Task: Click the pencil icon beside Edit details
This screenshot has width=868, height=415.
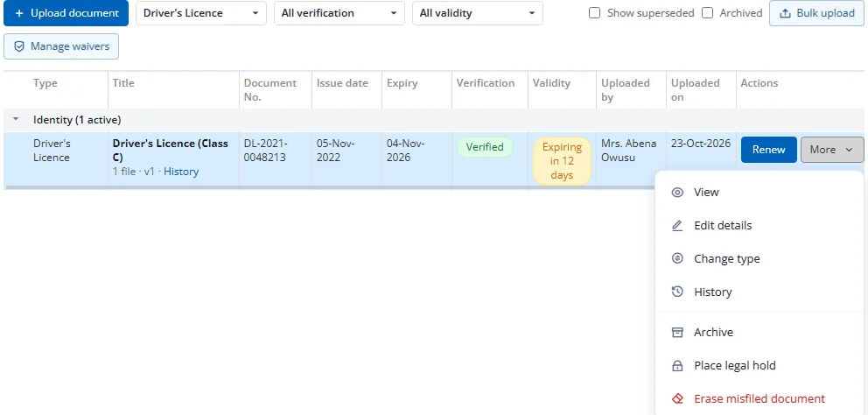Action: pyautogui.click(x=677, y=226)
